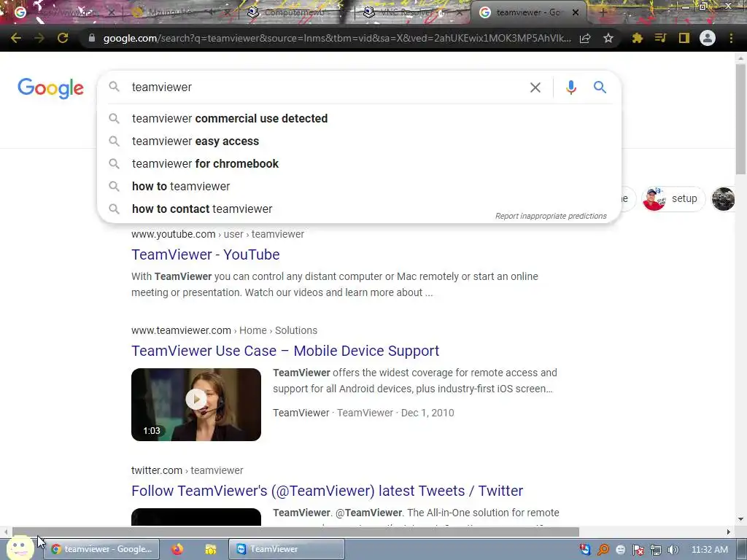747x560 pixels.
Task: Close the teamviewer Google tab
Action: pos(576,12)
